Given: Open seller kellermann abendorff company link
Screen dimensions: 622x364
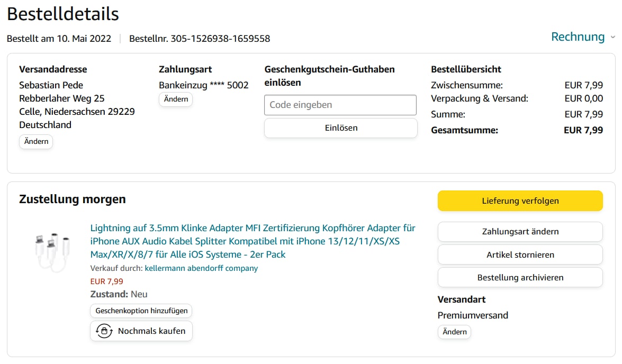Looking at the screenshot, I should 201,268.
